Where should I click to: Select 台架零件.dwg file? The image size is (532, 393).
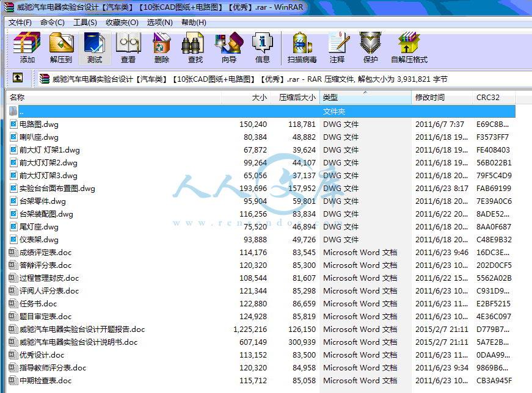point(42,201)
